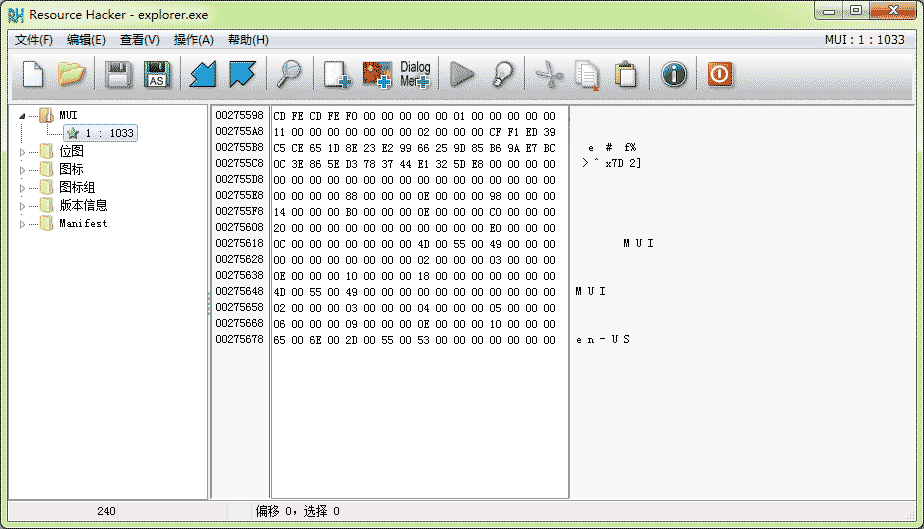Screen dimensions: 924x529
Task: Click the blue Info icon
Action: click(x=674, y=74)
